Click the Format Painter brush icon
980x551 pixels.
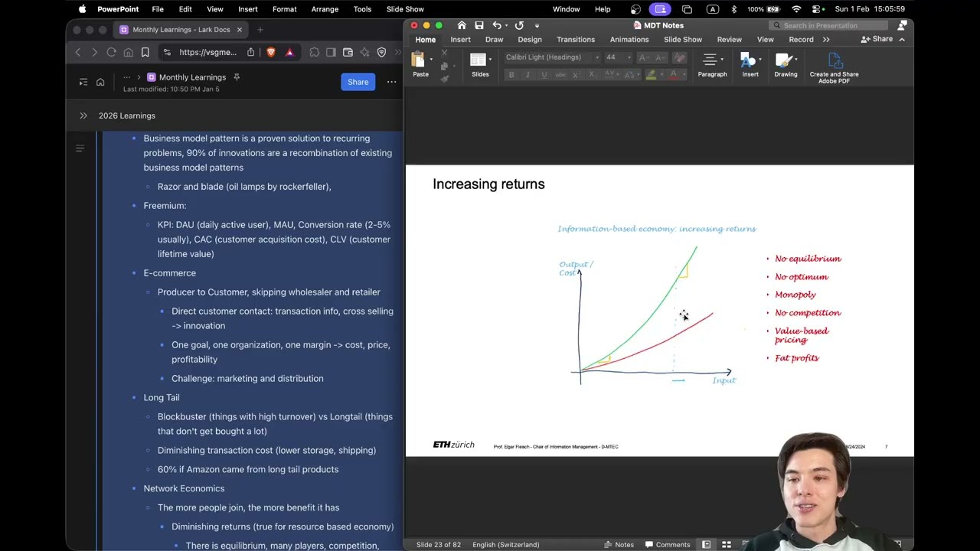point(444,78)
